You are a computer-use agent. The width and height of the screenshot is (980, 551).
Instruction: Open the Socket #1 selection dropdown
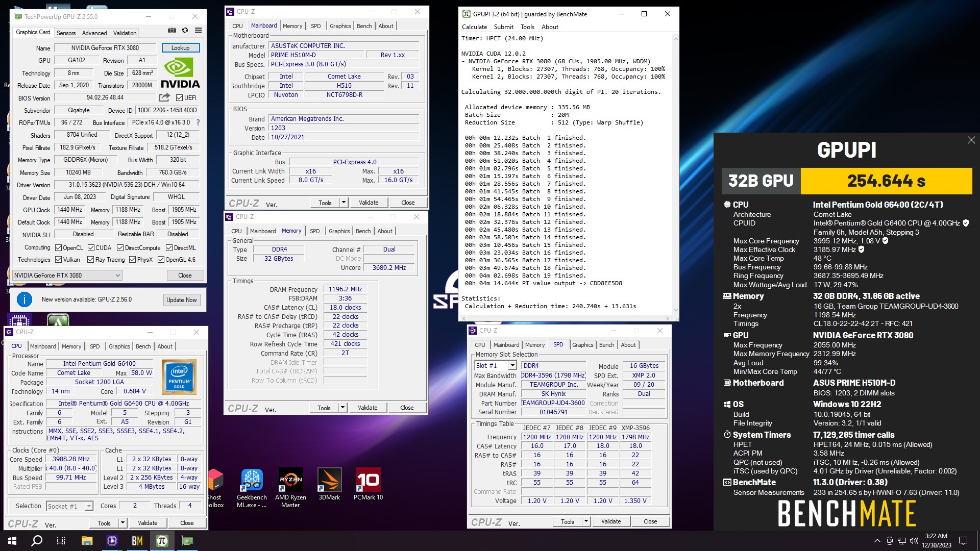point(69,506)
